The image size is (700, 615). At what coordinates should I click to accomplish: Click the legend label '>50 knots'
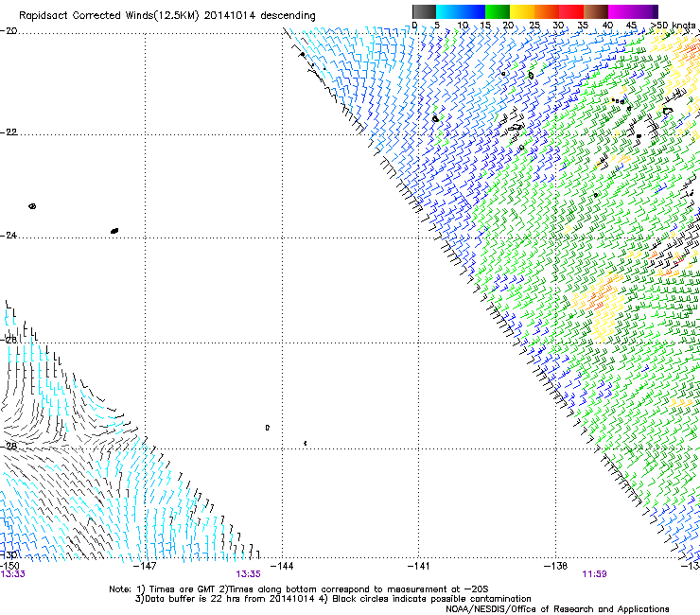coord(674,26)
